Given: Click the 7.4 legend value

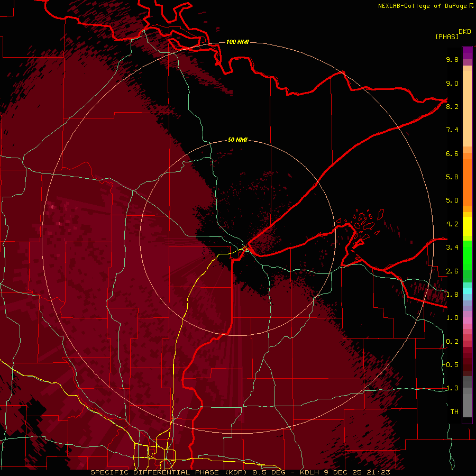Looking at the screenshot, I should tap(452, 130).
